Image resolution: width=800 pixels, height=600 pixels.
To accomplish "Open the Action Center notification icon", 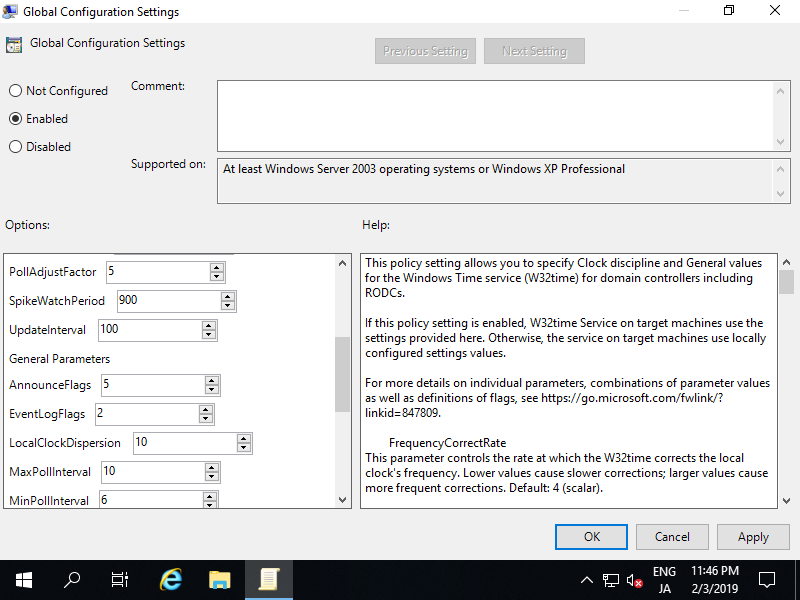I will coord(767,579).
